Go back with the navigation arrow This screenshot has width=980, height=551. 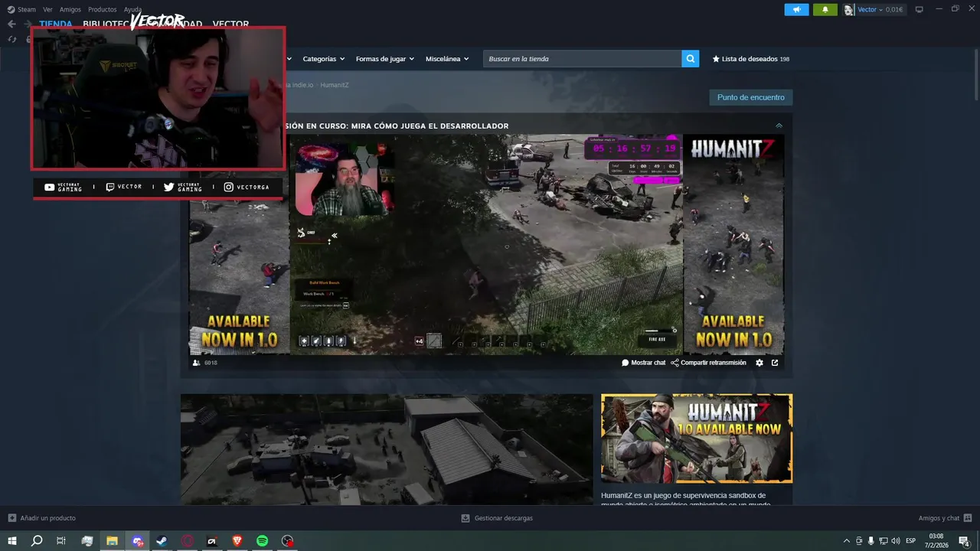pyautogui.click(x=11, y=24)
